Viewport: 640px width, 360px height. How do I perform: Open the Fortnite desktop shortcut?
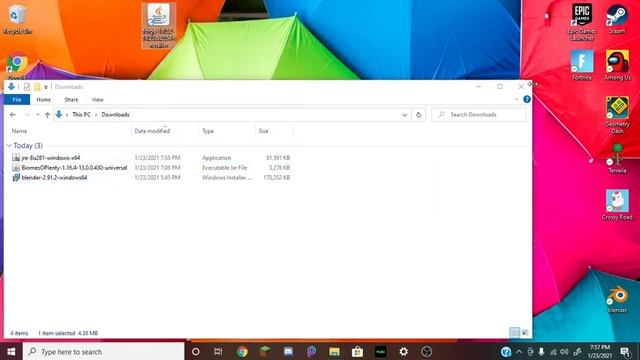(582, 65)
